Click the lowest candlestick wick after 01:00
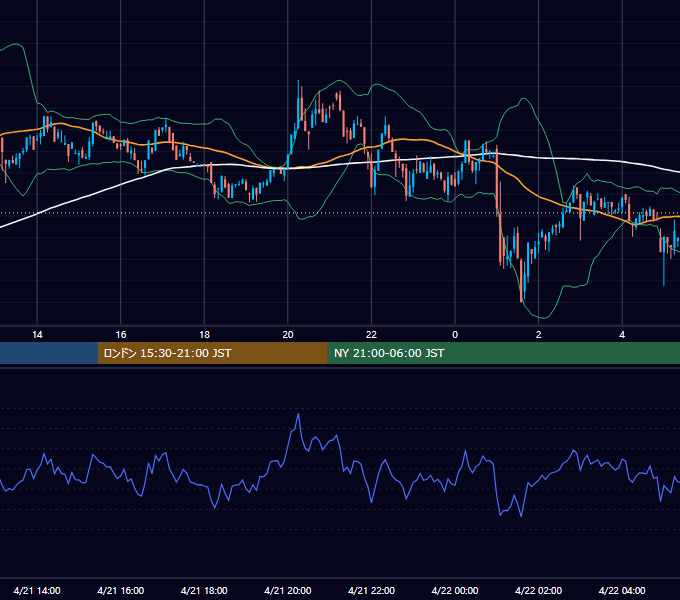The width and height of the screenshot is (680, 600). pyautogui.click(x=522, y=282)
